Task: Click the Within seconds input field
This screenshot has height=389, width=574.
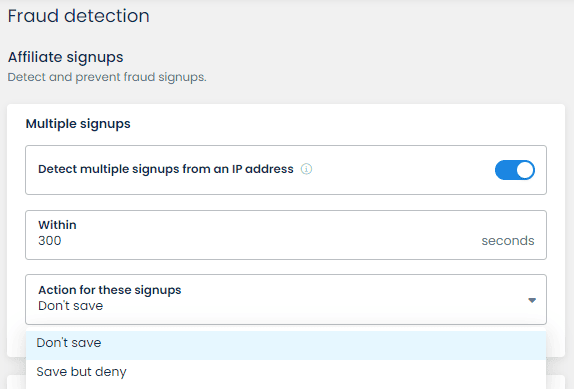Action: coord(286,235)
